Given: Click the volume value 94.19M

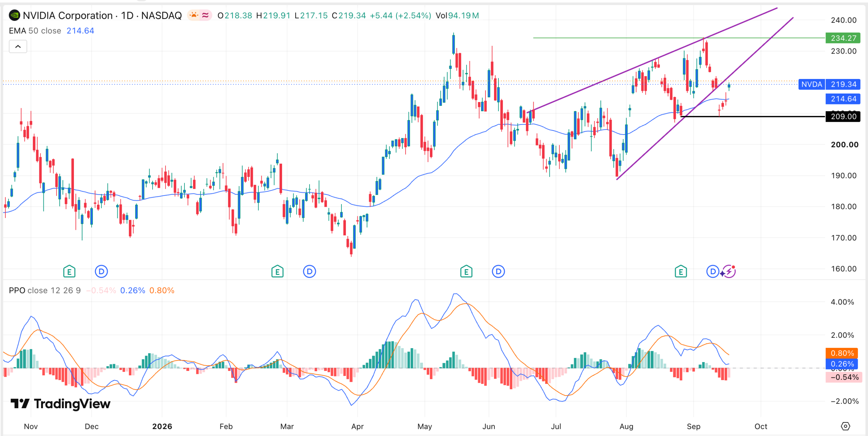Looking at the screenshot, I should (x=463, y=16).
